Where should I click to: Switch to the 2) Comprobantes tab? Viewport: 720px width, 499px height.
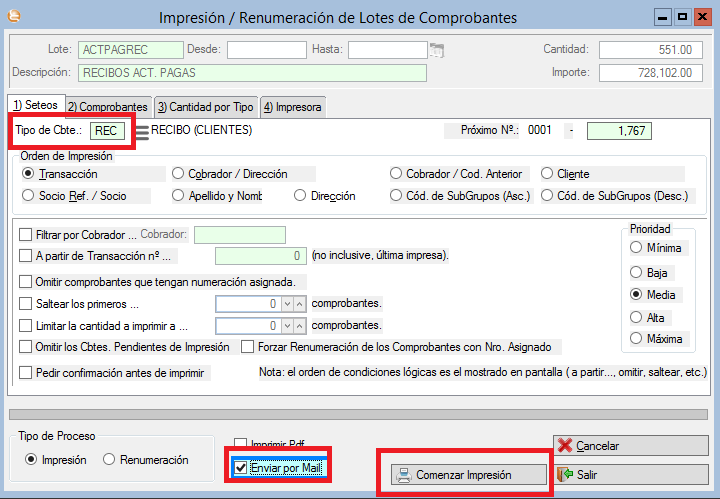107,107
